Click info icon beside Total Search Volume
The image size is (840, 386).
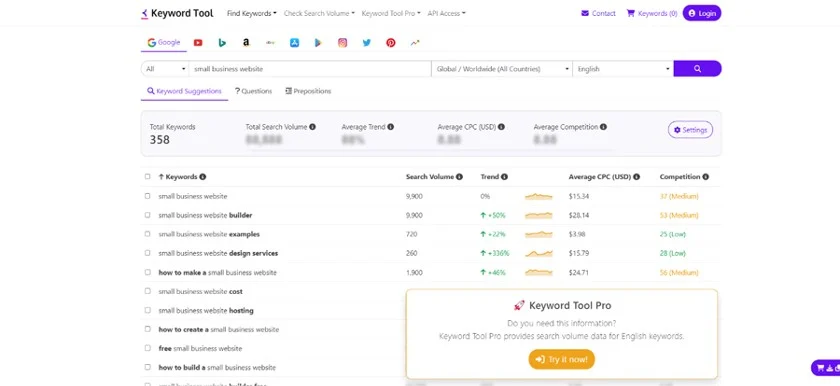pos(312,127)
